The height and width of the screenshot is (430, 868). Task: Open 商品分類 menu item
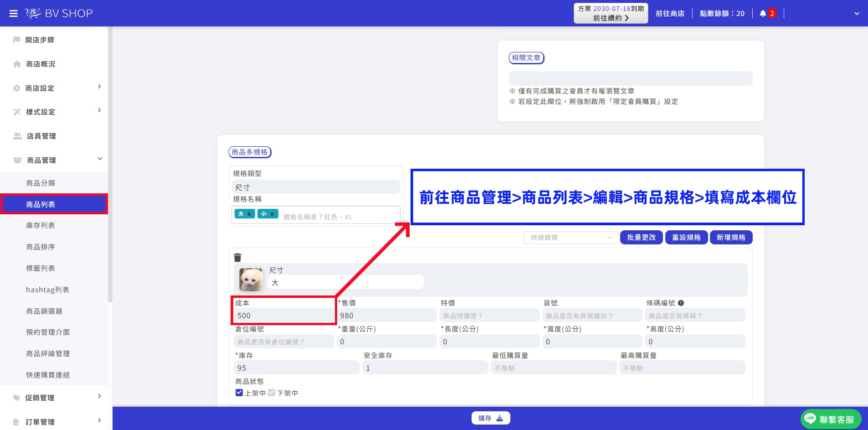[x=41, y=183]
